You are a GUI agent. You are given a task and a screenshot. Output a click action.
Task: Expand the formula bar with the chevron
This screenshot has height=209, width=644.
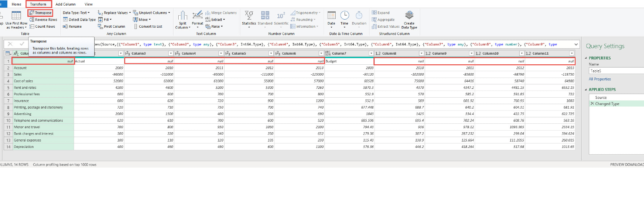[x=576, y=44]
